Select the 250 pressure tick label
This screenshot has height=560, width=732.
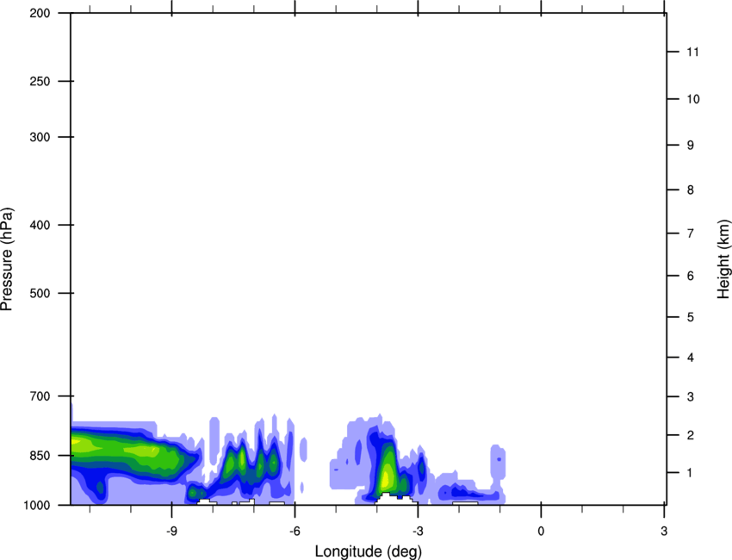40,81
